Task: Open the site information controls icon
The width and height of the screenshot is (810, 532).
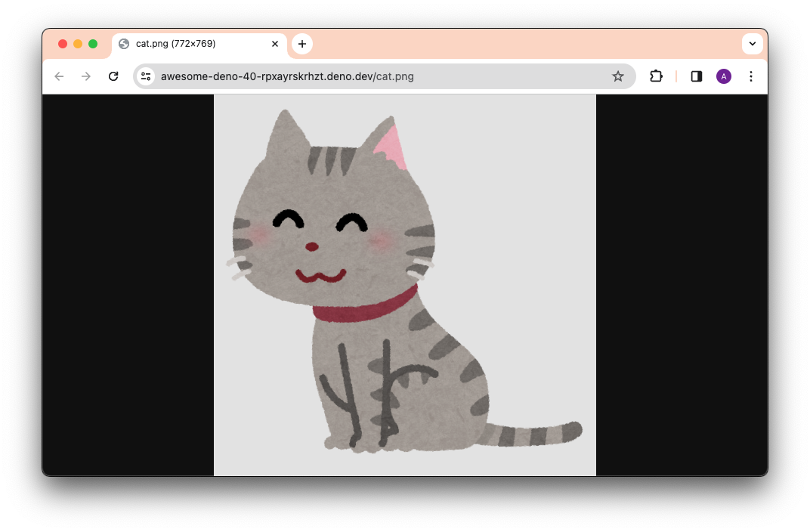Action: pos(145,76)
